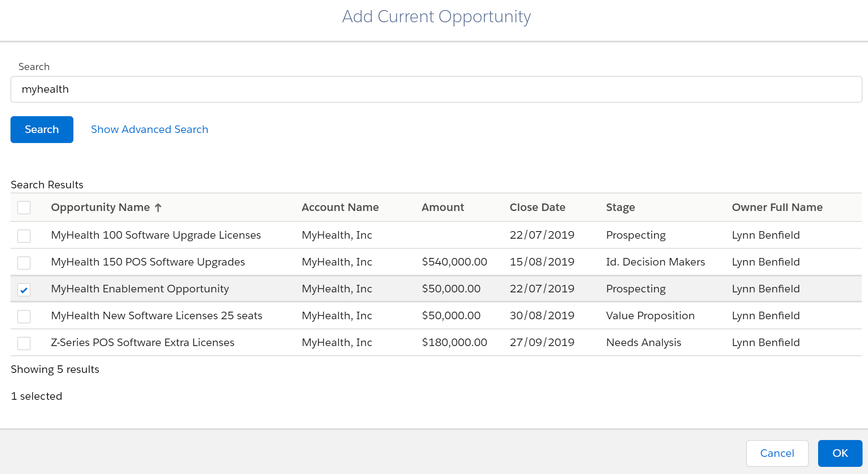The height and width of the screenshot is (474, 868).
Task: Click the Needs Analysis stage cell
Action: click(x=644, y=343)
